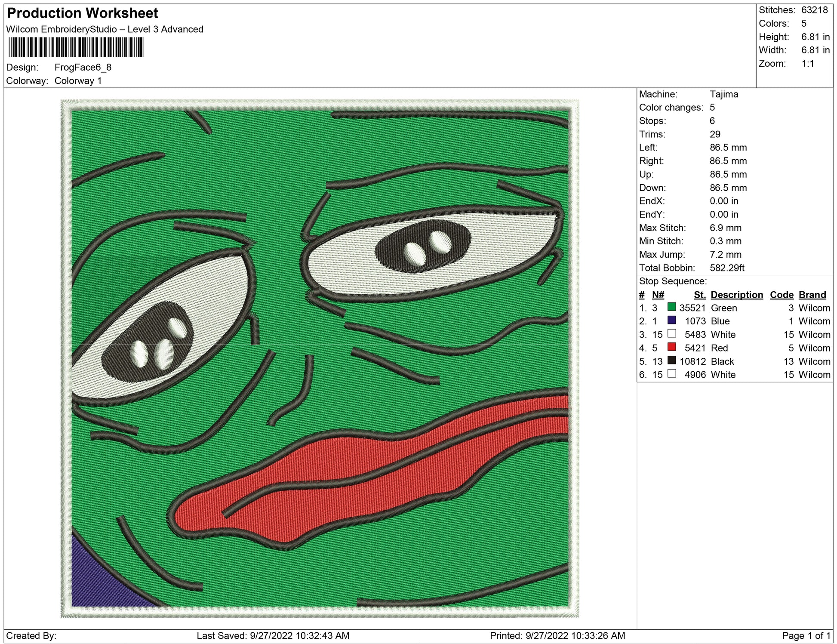The height and width of the screenshot is (644, 837).
Task: Click the Red thread color swatch
Action: tap(671, 347)
